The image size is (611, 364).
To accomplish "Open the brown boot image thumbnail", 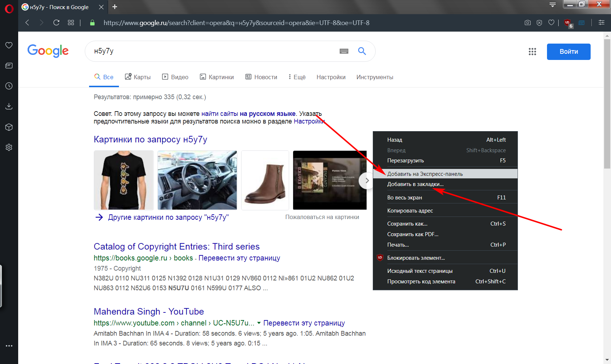I will click(265, 180).
